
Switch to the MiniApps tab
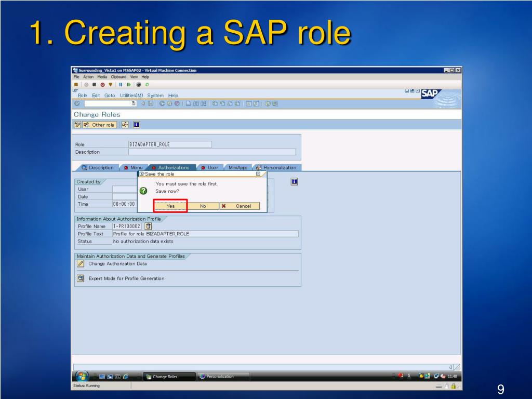click(x=238, y=168)
